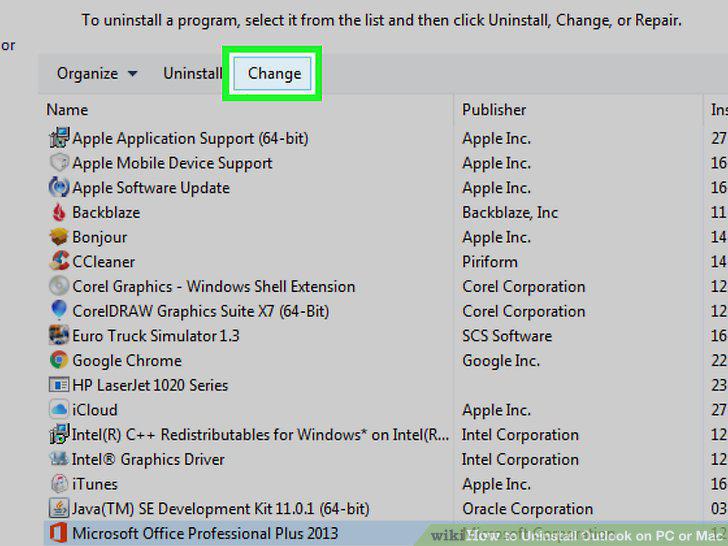
Task: Click the Microsoft Office icon
Action: [x=59, y=533]
